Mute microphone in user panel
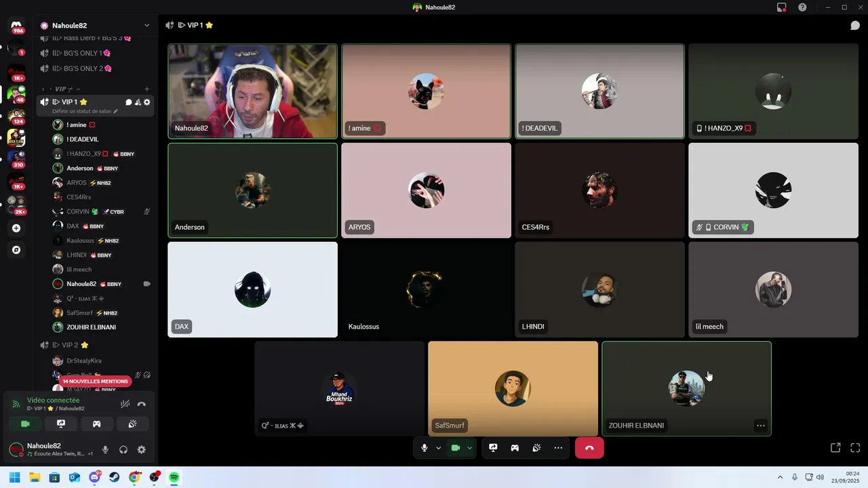Screen dimensions: 868x488 pyautogui.click(x=105, y=449)
